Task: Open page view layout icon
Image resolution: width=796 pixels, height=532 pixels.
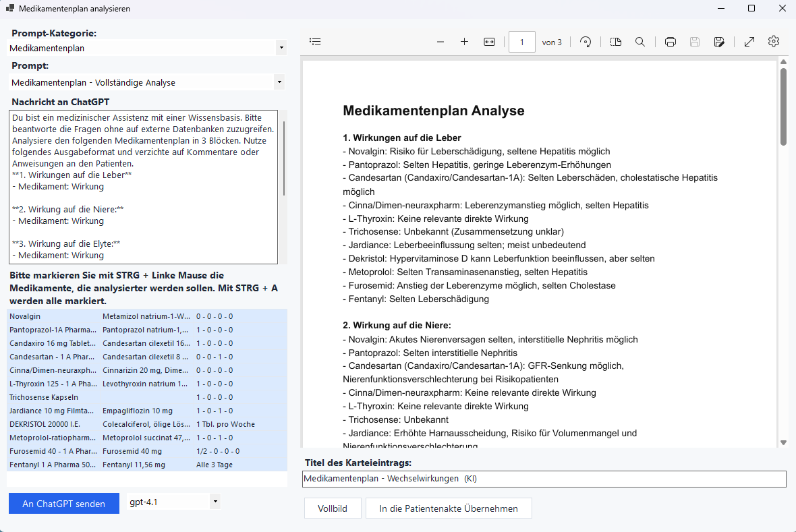Action: tap(616, 42)
